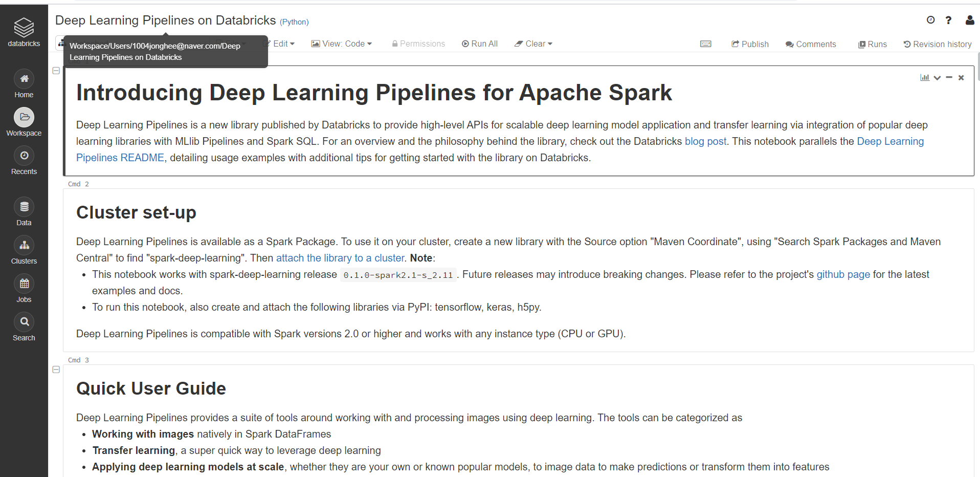The height and width of the screenshot is (477, 980).
Task: Open the blog post link
Action: tap(705, 141)
